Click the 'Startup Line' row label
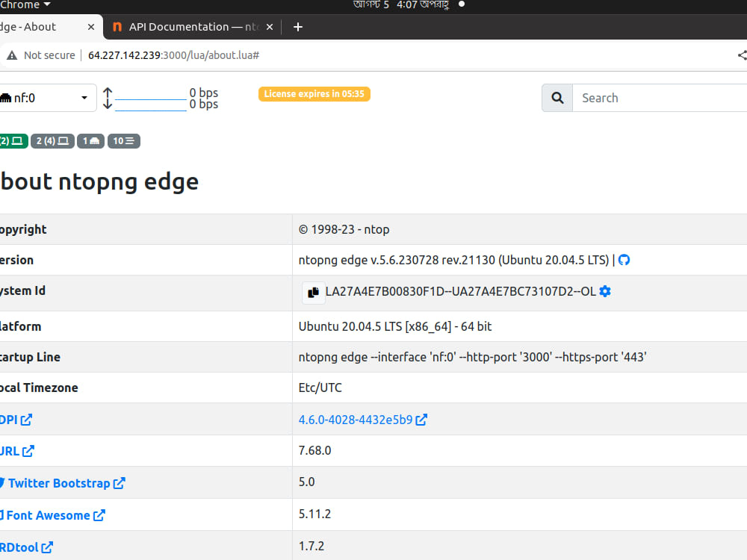This screenshot has width=747, height=560. (30, 357)
